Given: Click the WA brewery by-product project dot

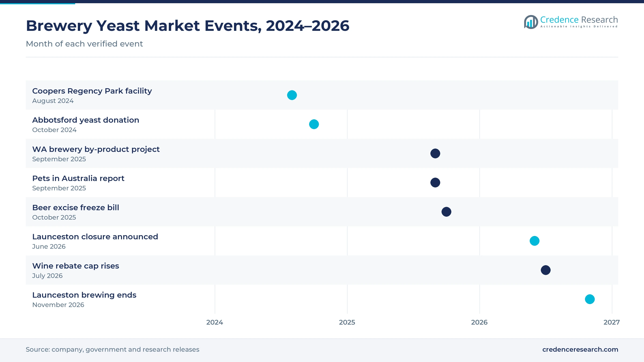Looking at the screenshot, I should pos(435,153).
